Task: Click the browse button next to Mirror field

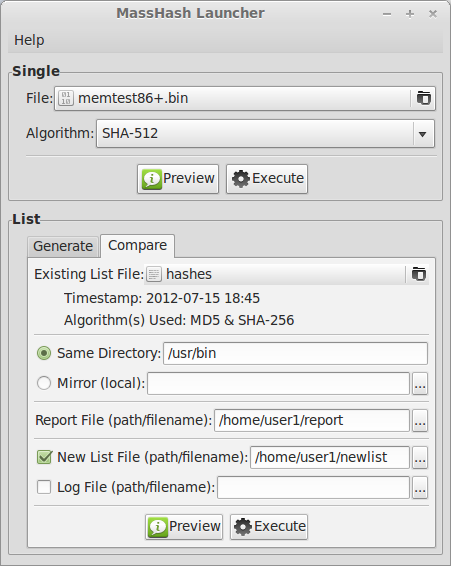Action: click(x=420, y=384)
